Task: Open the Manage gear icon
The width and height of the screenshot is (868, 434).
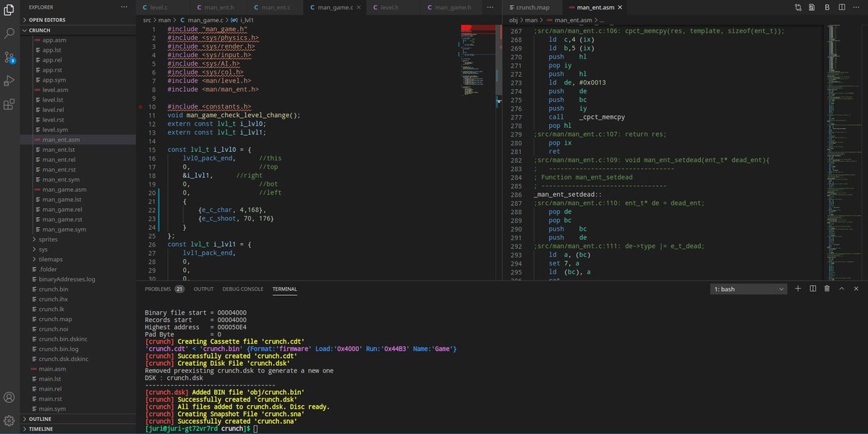Action: coord(9,420)
